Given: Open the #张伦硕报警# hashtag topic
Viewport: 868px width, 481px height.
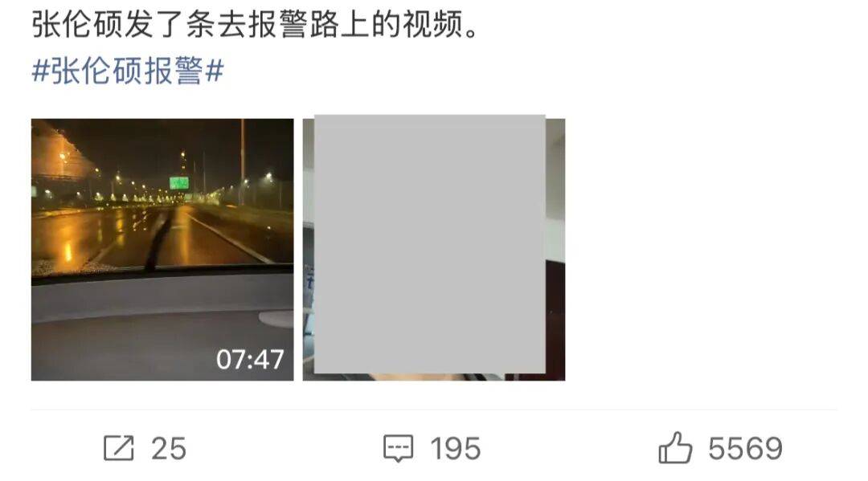Looking at the screenshot, I should [128, 71].
